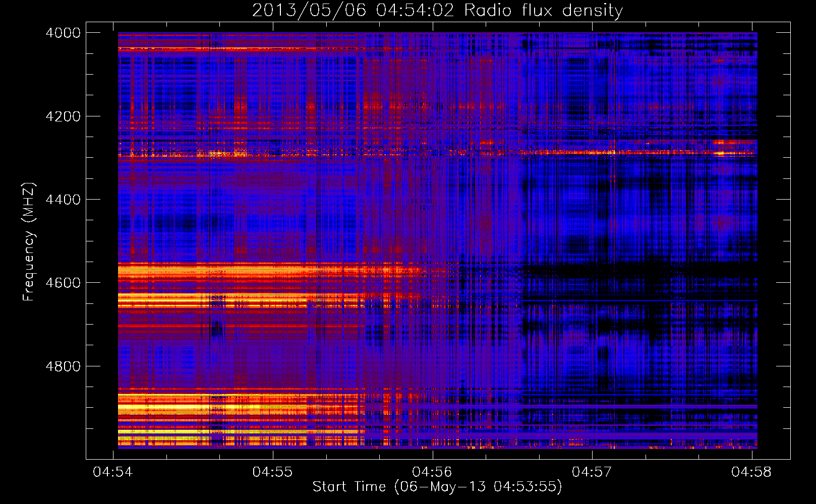Click the 'Start Time (06-May-13 04:53:55)' axis label

(437, 487)
